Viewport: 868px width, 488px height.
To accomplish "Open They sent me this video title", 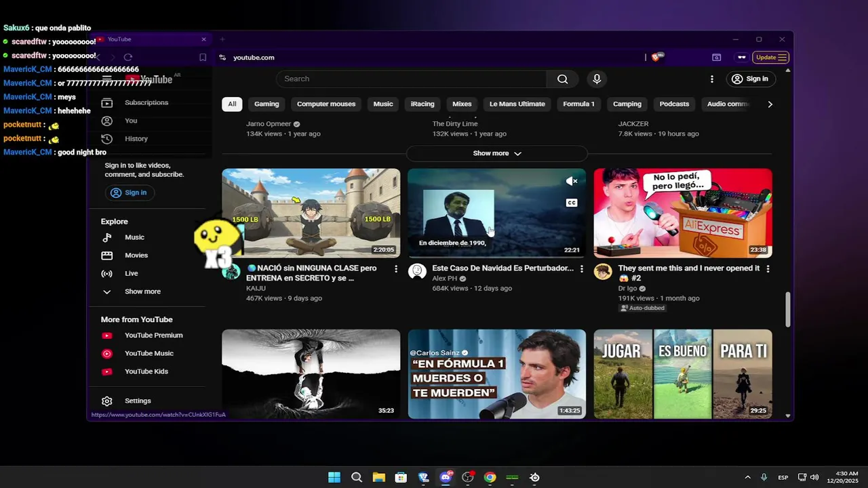I will point(689,273).
